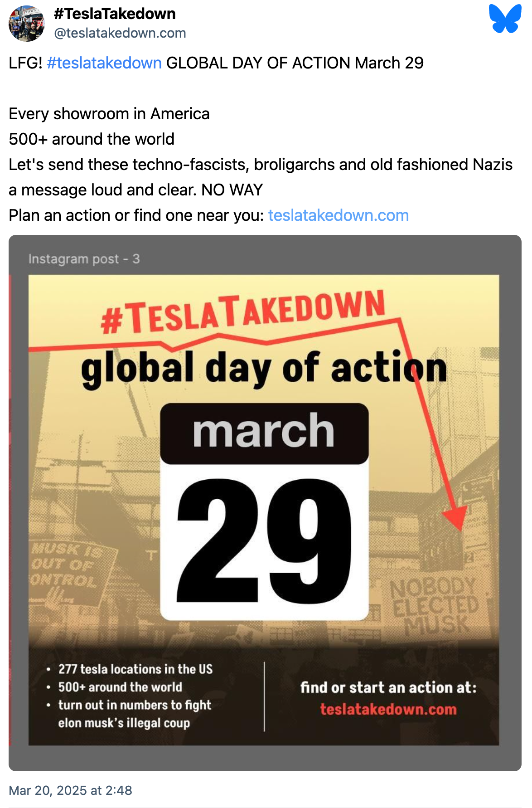Image resolution: width=532 pixels, height=808 pixels.
Task: Click the red teslatakedown.com text in the image
Action: [388, 709]
